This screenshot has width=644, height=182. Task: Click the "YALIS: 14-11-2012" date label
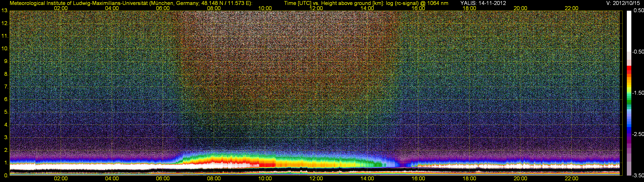click(x=483, y=3)
